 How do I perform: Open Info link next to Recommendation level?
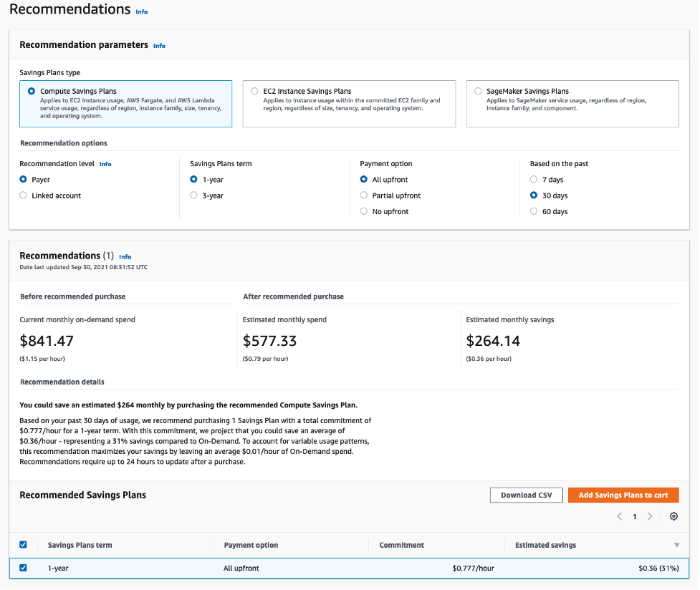click(105, 164)
